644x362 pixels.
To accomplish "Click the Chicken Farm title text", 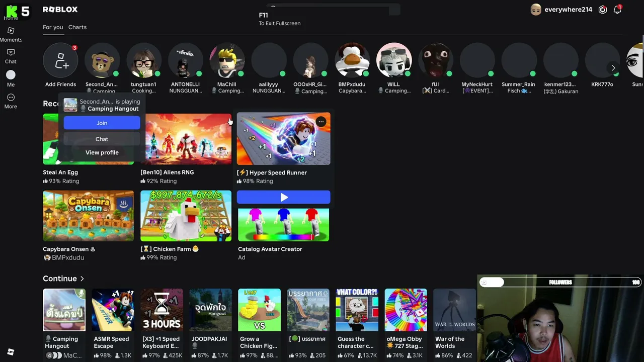I will tap(170, 249).
